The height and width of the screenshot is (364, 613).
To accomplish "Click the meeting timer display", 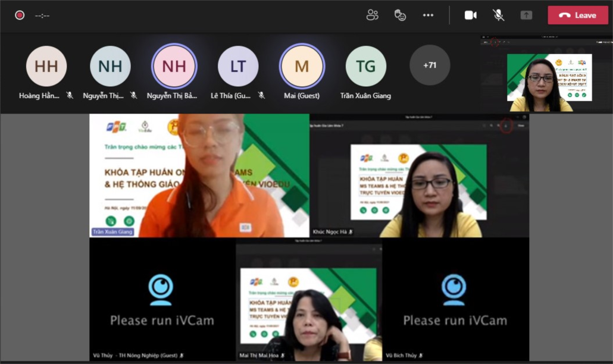I will [x=42, y=15].
